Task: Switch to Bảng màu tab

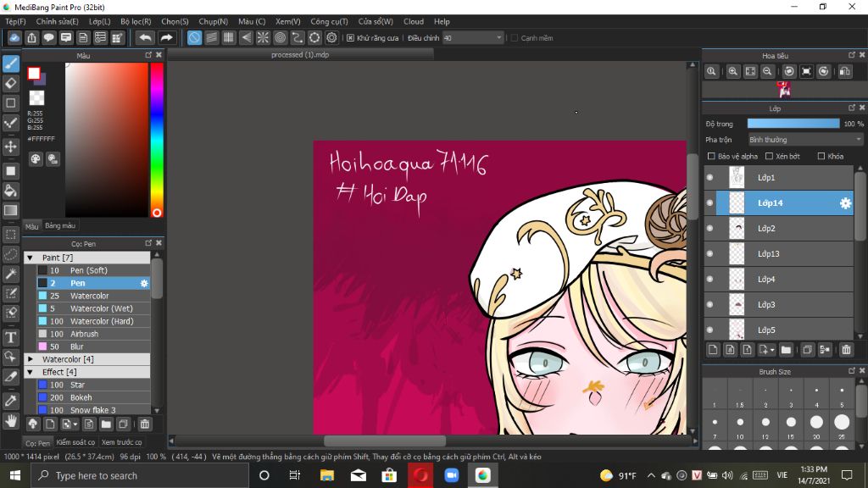Action: coord(60,225)
